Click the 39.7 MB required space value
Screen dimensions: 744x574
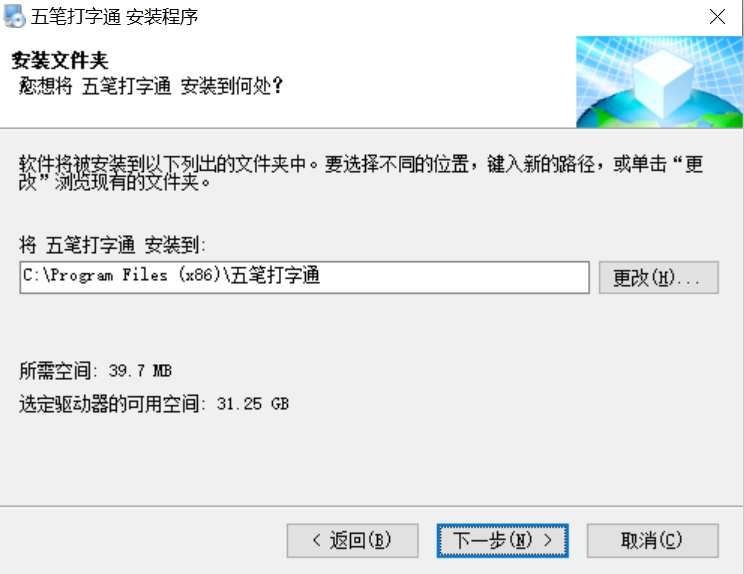[x=140, y=370]
